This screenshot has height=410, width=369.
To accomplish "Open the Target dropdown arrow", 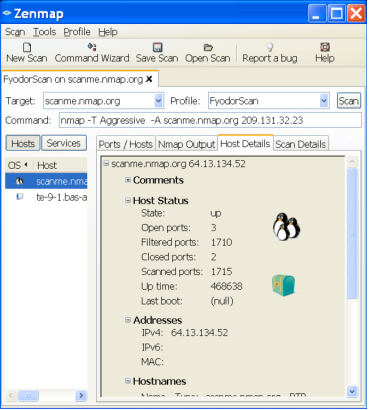I will pos(159,101).
